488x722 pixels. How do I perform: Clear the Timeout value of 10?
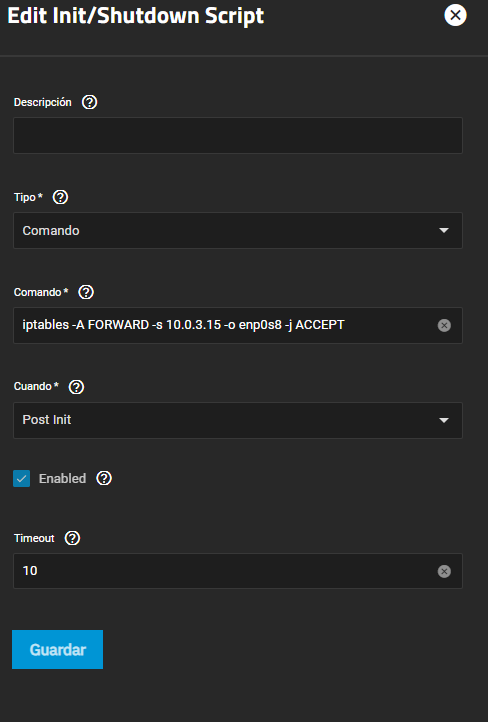coord(444,571)
